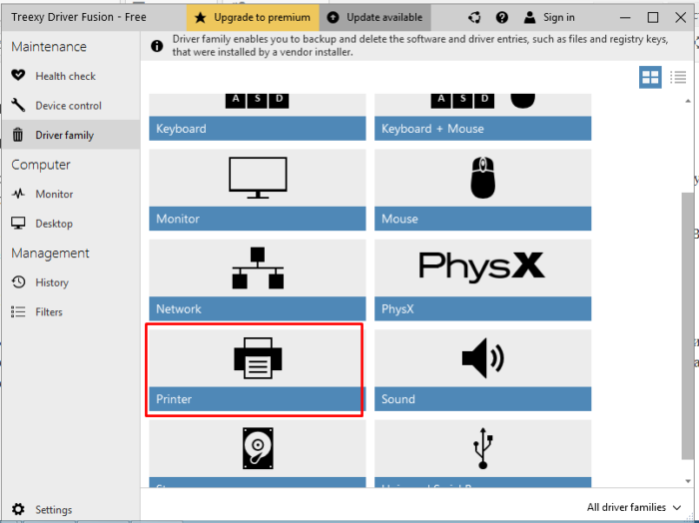Screen dimensions: 699x523
Task: Minimize the Driver Fusion window
Action: coord(625,17)
